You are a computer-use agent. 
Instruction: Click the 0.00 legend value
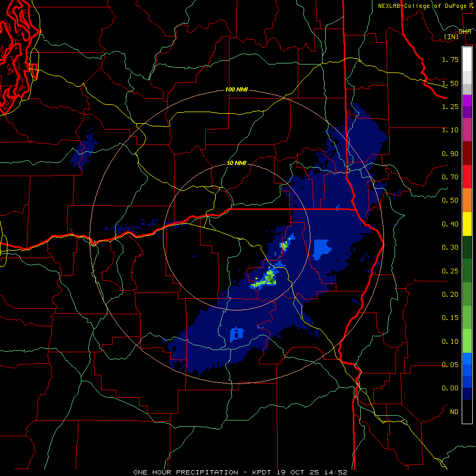[x=450, y=388]
